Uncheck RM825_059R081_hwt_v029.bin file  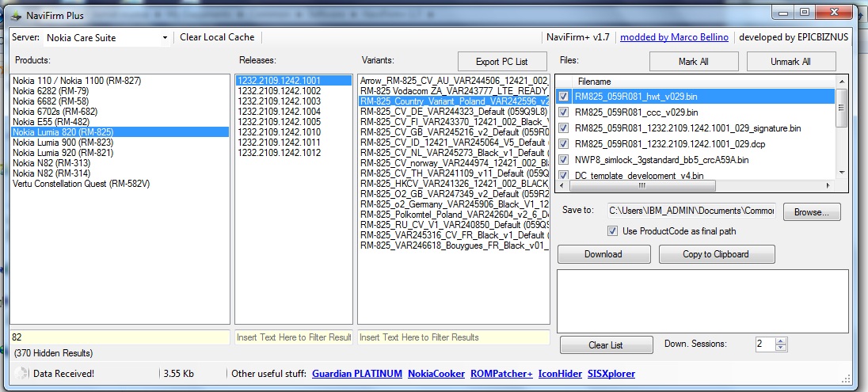(x=564, y=97)
